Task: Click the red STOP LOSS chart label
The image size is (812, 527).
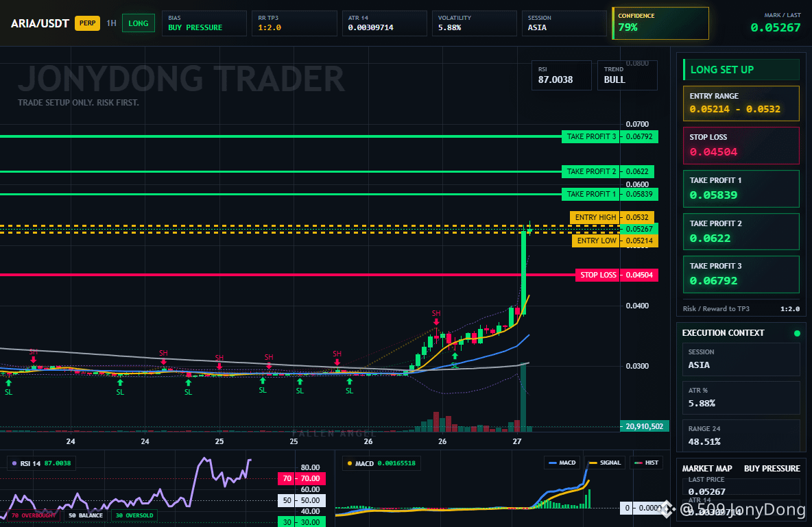Action: pos(597,275)
